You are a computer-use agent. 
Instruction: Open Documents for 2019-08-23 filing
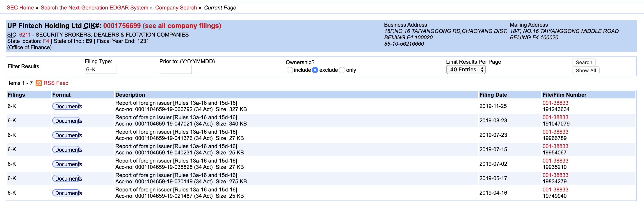67,121
